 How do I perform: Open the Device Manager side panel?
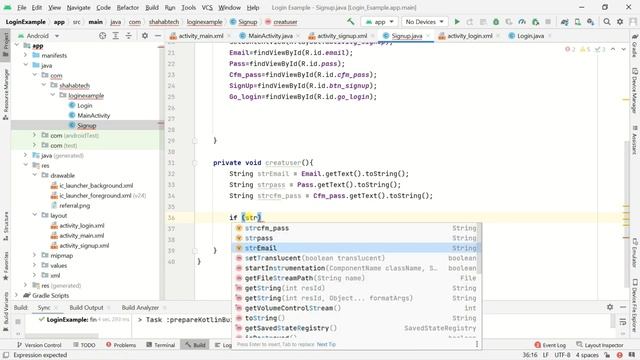(635, 91)
